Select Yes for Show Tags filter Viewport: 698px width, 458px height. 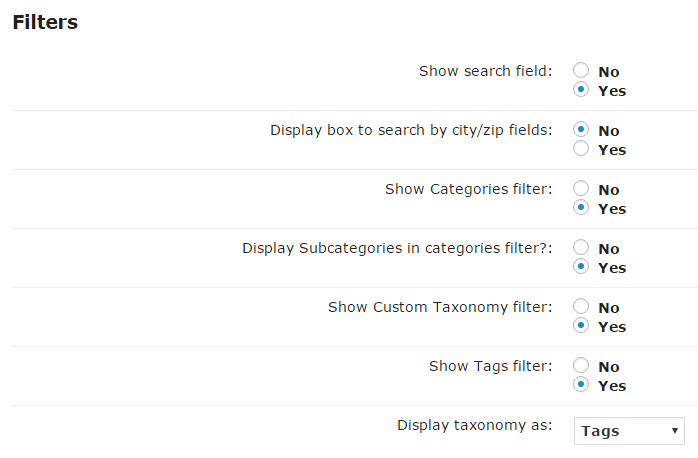[x=580, y=385]
